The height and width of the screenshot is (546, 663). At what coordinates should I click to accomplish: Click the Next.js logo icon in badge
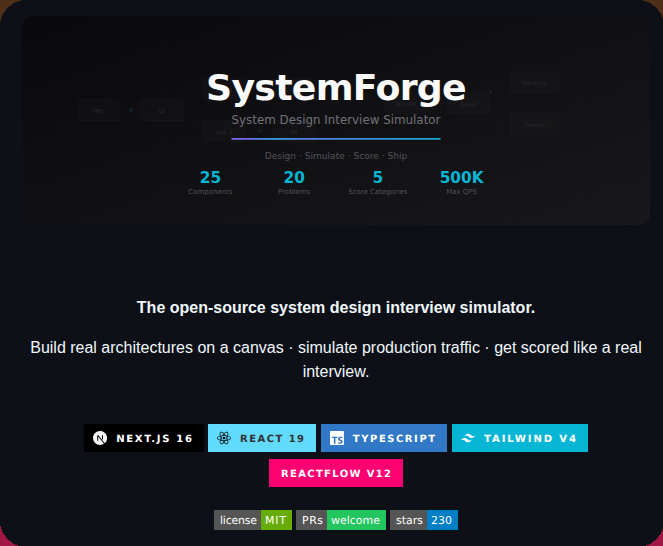click(x=100, y=438)
